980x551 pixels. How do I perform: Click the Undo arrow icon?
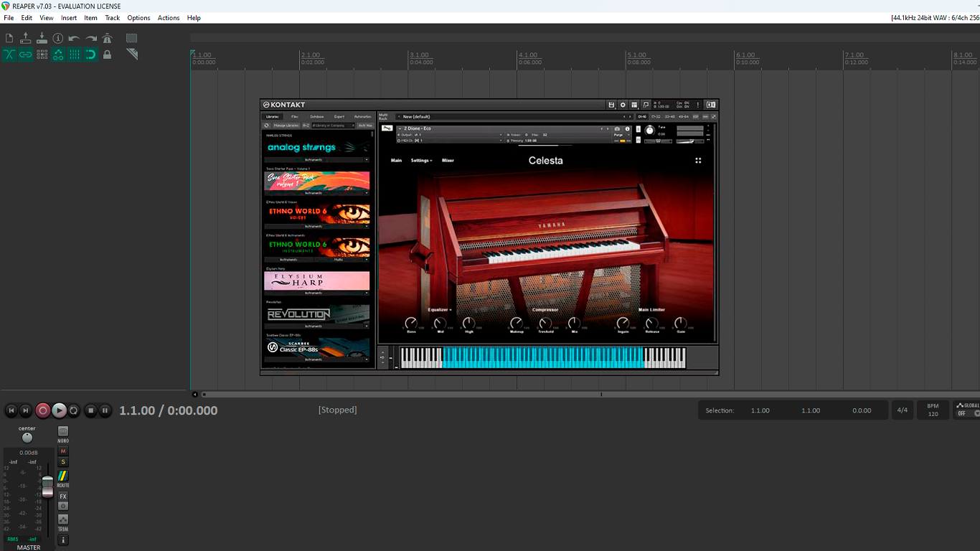pos(75,38)
